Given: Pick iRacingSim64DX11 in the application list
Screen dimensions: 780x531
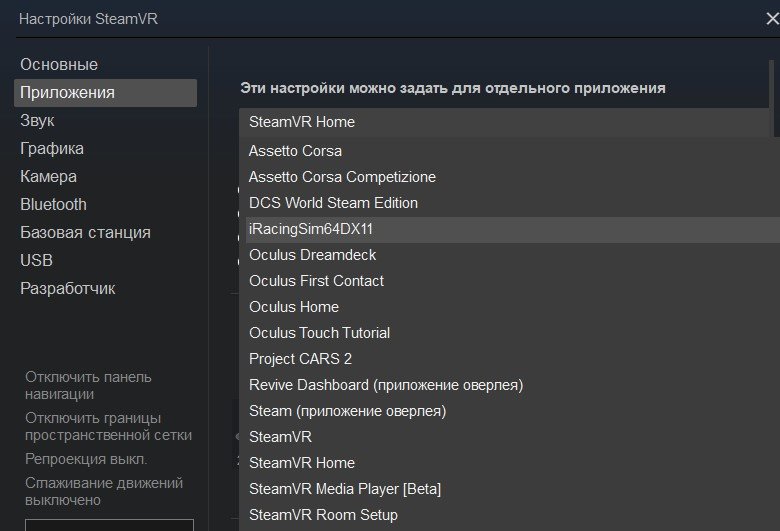Looking at the screenshot, I should (x=311, y=229).
